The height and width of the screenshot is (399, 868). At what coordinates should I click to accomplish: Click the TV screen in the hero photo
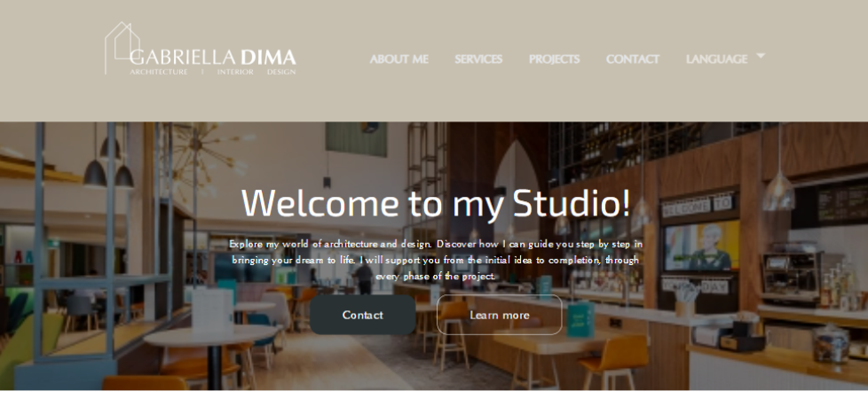(x=702, y=246)
